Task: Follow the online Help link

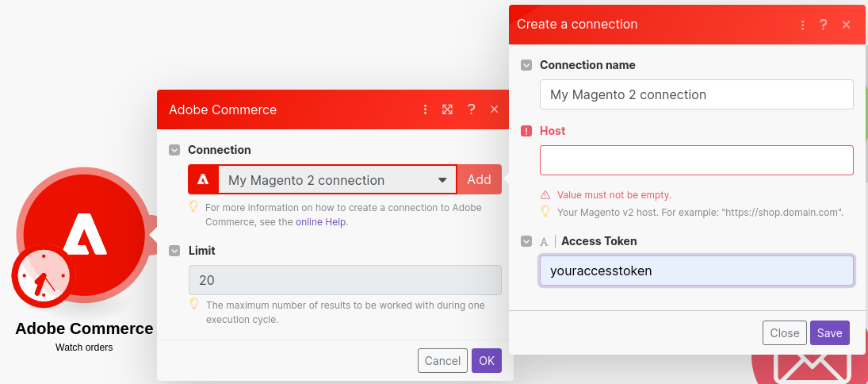Action: (x=321, y=222)
